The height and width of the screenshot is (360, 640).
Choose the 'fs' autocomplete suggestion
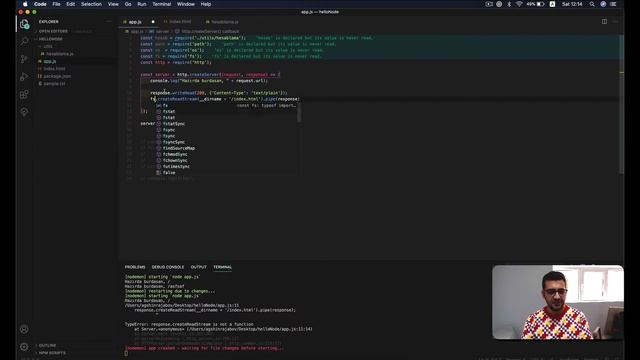(x=226, y=105)
